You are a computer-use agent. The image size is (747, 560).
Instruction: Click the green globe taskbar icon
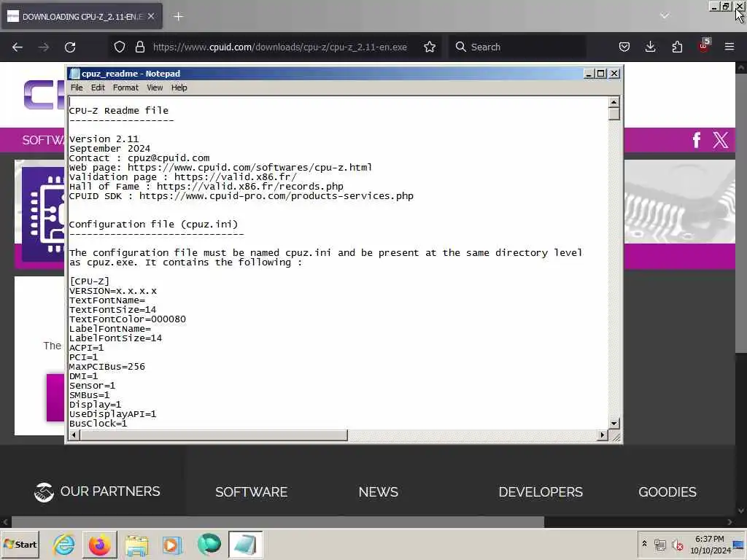point(209,544)
